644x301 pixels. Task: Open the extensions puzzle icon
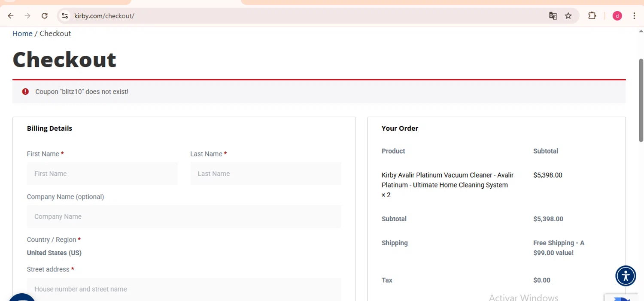[x=592, y=16]
